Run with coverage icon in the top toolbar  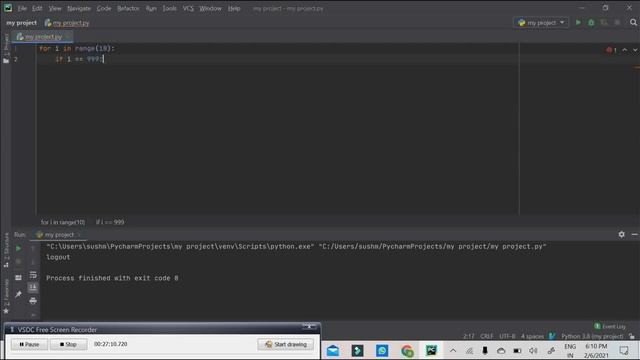[604, 23]
